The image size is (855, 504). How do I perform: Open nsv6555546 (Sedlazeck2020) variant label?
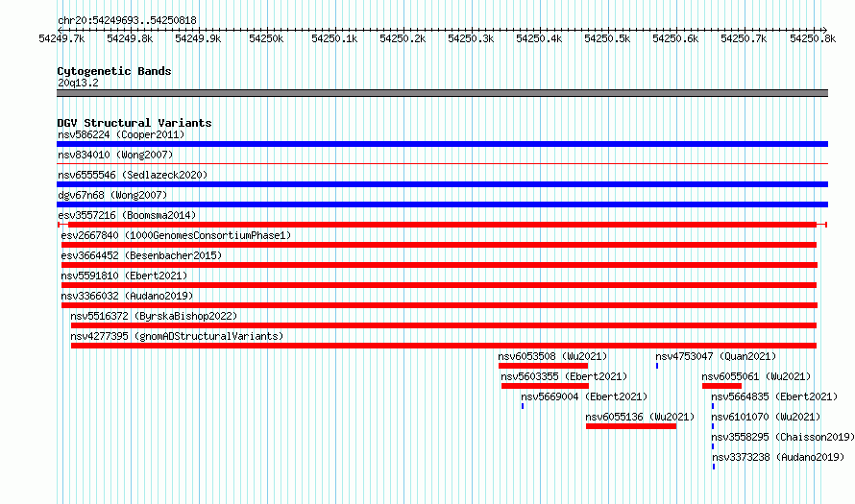coord(133,175)
